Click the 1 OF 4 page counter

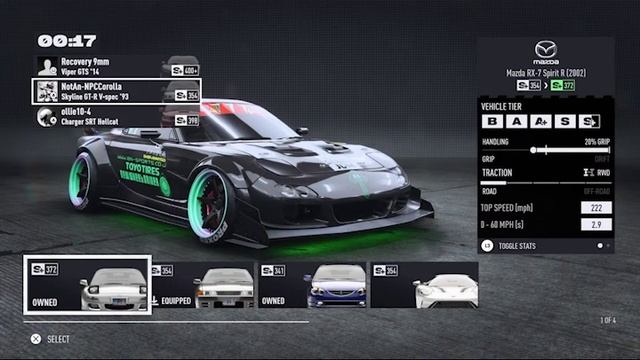coord(608,320)
